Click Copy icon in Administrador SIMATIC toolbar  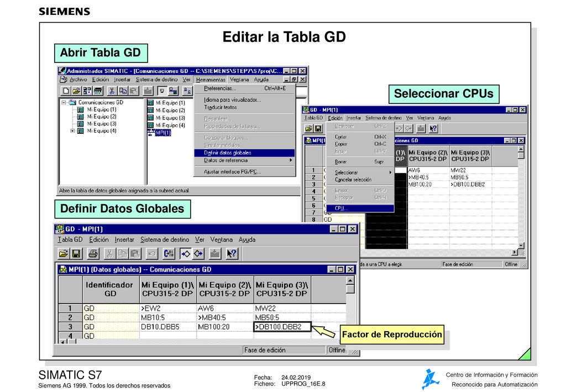123,91
